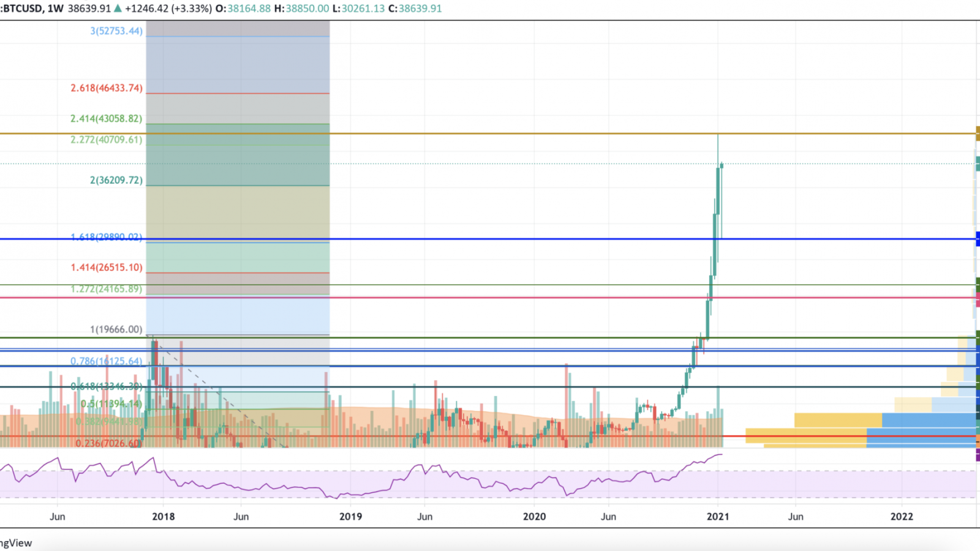Click the price change +1246.42 (+3.33%) value
The height and width of the screenshot is (551, 980).
tap(168, 9)
